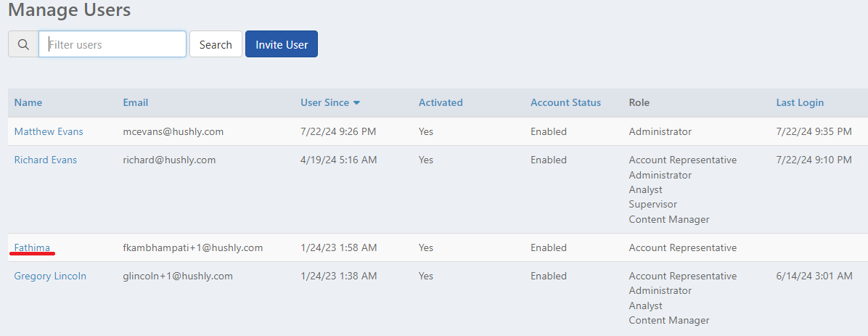868x336 pixels.
Task: Sort by Activated column header
Action: [441, 102]
